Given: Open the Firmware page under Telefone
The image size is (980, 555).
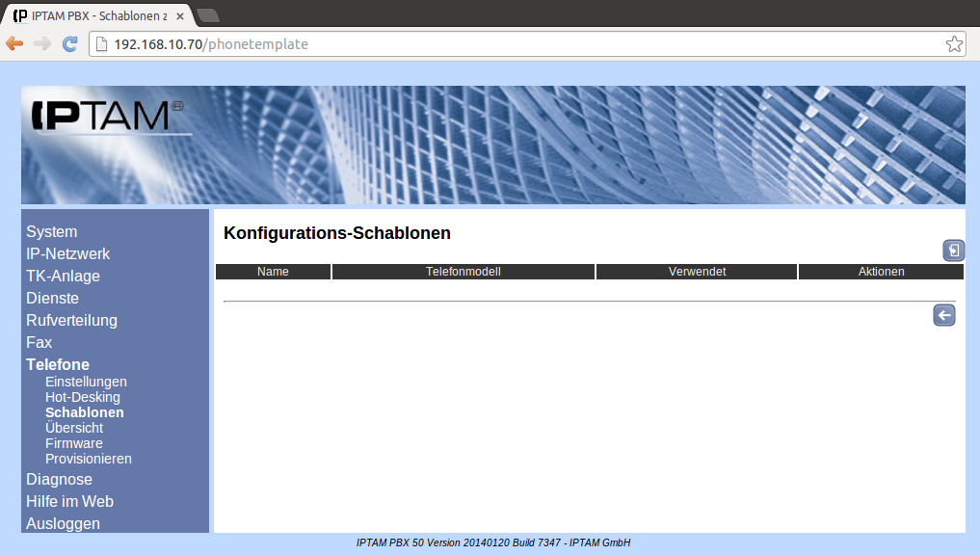Looking at the screenshot, I should [74, 443].
